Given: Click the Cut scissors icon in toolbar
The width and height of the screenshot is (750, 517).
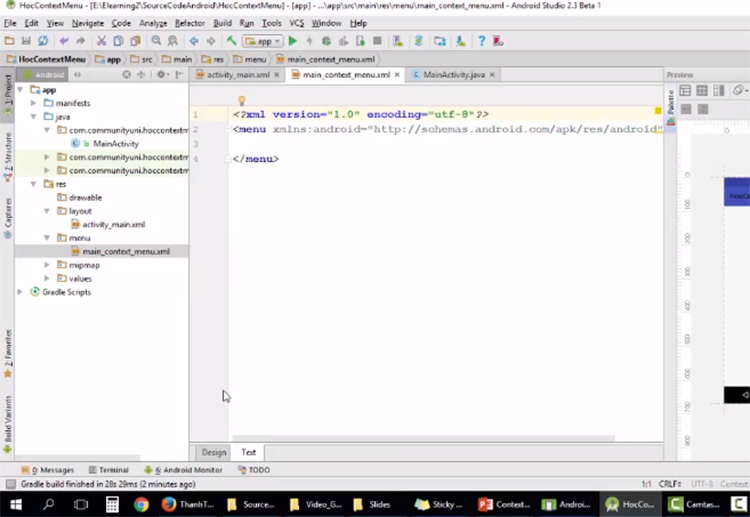Looking at the screenshot, I should click(x=101, y=41).
